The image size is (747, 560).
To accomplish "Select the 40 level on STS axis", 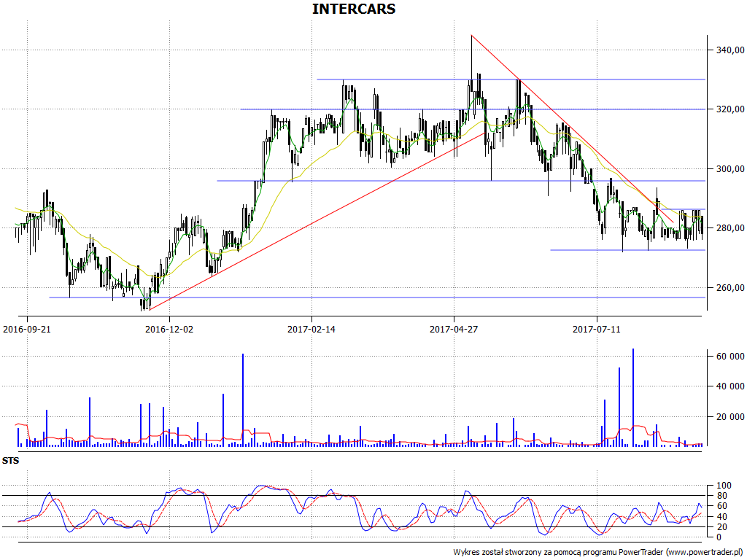I will pos(721,517).
